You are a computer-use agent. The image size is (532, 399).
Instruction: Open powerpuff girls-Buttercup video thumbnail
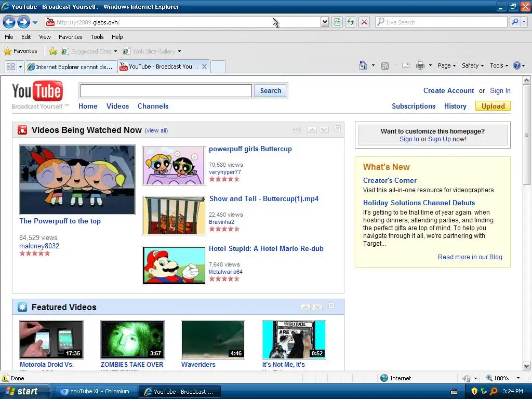pyautogui.click(x=174, y=166)
